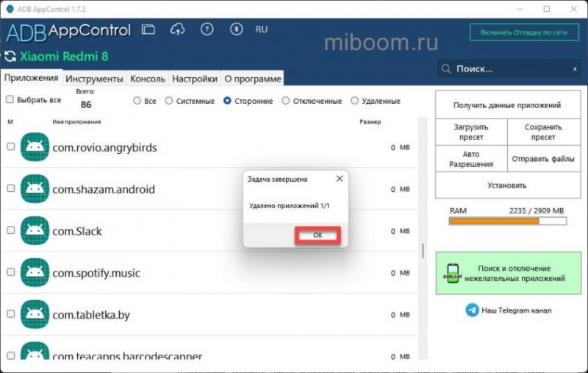Click the Установить button
Image resolution: width=588 pixels, height=373 pixels.
508,185
